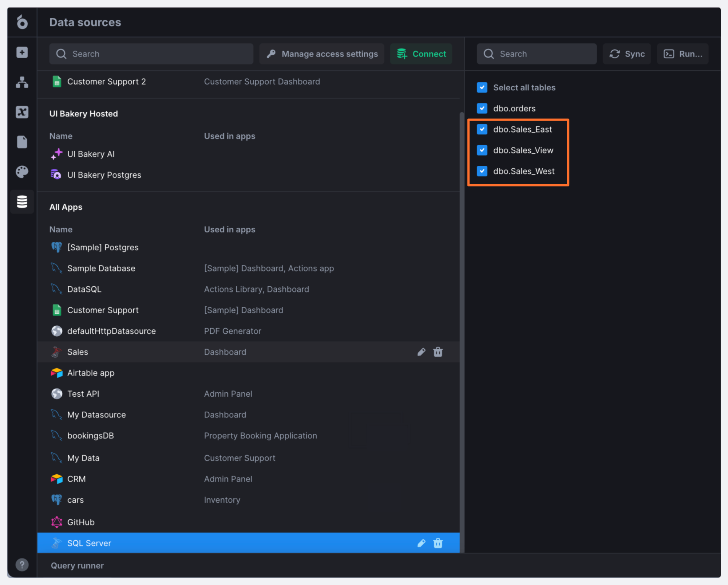The width and height of the screenshot is (728, 585).
Task: Toggle the Select all tables checkbox
Action: click(x=482, y=87)
